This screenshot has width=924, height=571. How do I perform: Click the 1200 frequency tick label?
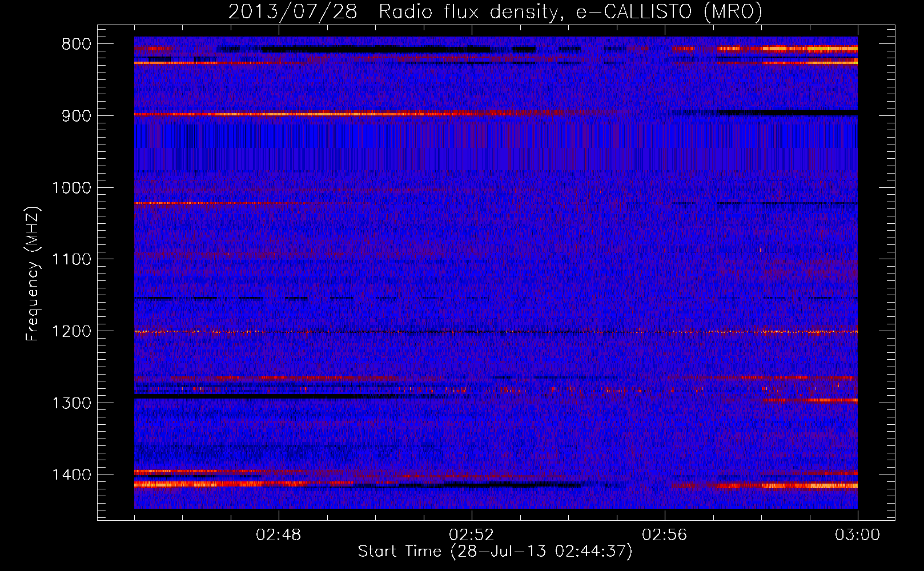[71, 332]
